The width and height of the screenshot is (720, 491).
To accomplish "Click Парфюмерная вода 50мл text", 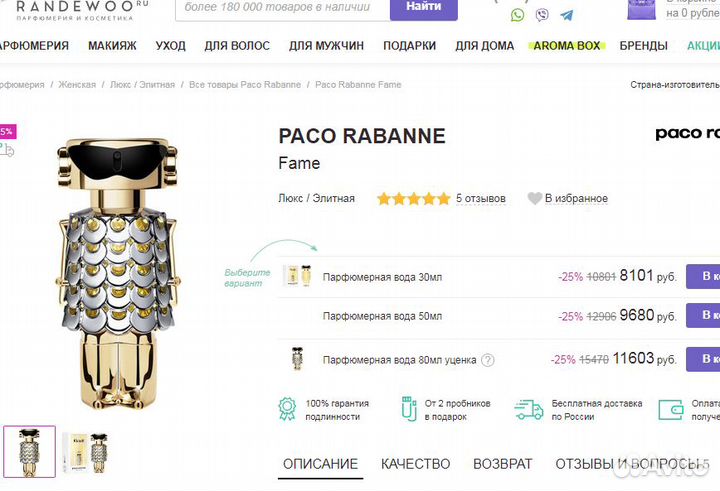I will pyautogui.click(x=382, y=316).
